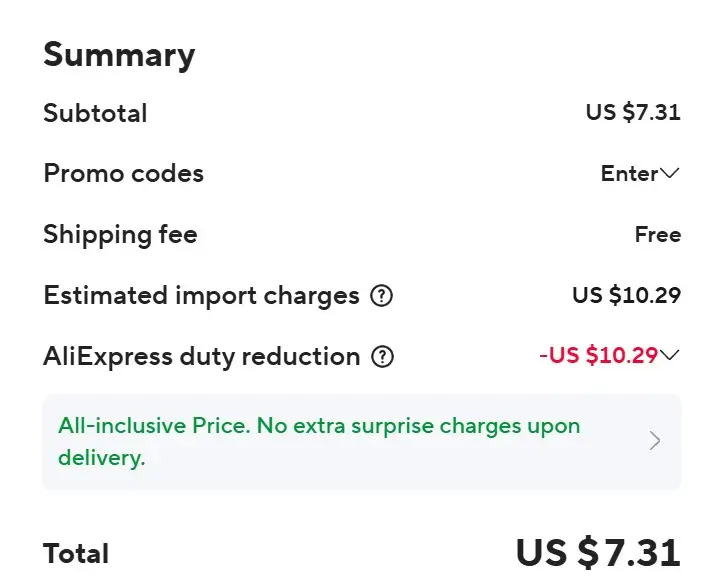Click the Shipping fee label
This screenshot has height=588, width=726.
point(120,235)
